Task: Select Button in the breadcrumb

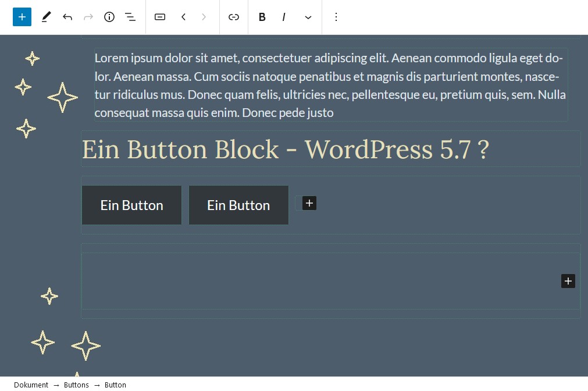Action: [x=115, y=385]
